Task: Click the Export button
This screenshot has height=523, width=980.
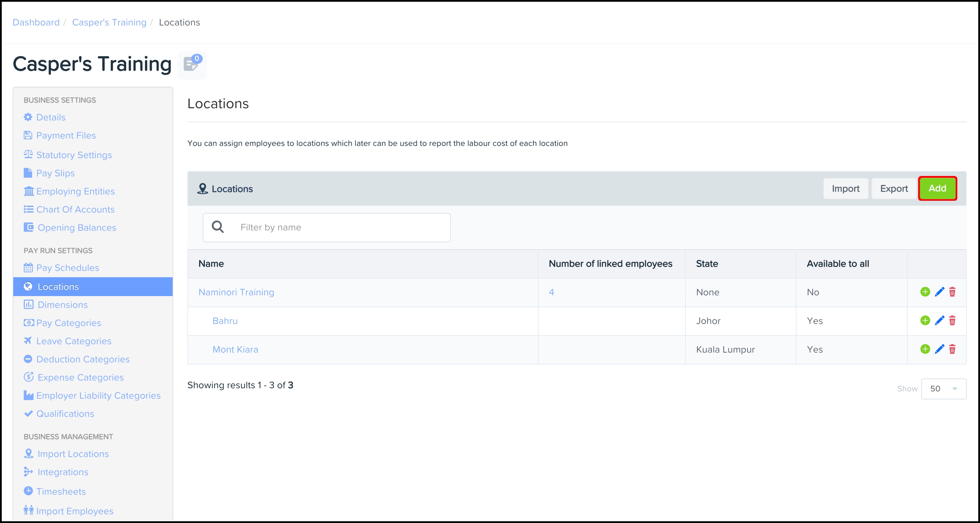Action: click(894, 189)
